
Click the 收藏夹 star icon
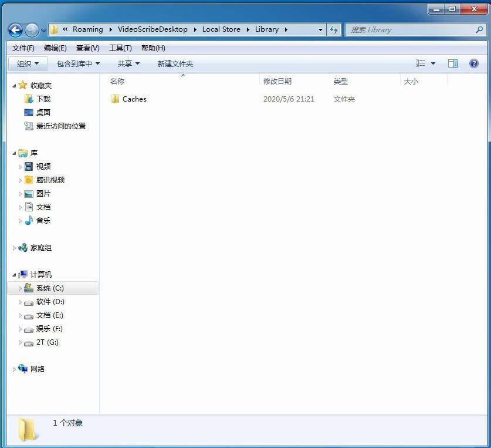(x=22, y=85)
